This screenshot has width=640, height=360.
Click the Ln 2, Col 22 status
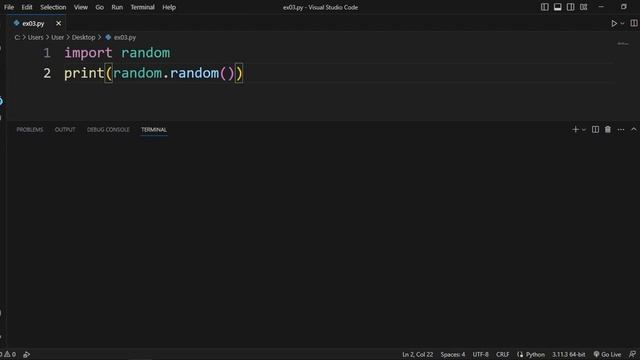click(418, 354)
